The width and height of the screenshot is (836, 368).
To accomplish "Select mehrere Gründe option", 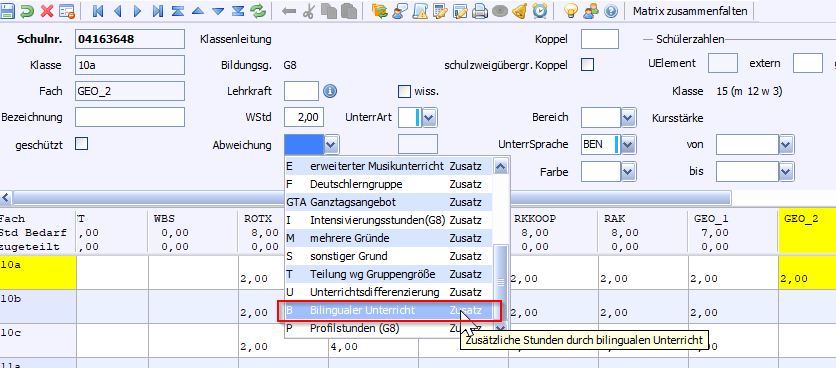I will (x=389, y=238).
